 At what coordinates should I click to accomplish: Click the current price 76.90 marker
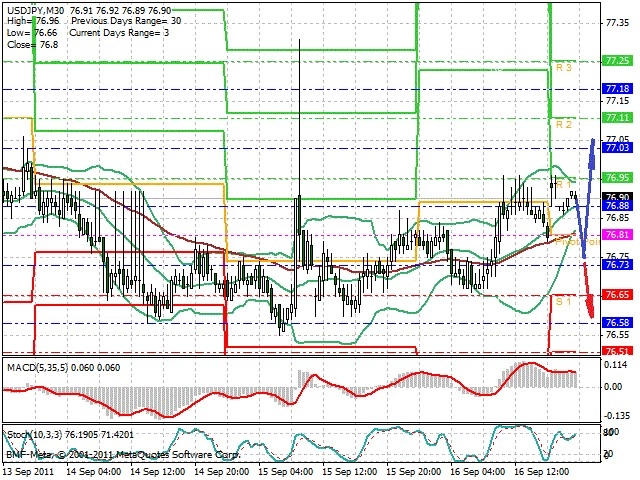617,197
